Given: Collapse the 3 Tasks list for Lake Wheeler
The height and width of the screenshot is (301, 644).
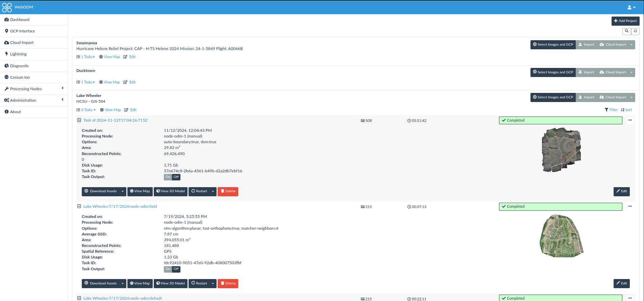Looking at the screenshot, I should point(86,110).
